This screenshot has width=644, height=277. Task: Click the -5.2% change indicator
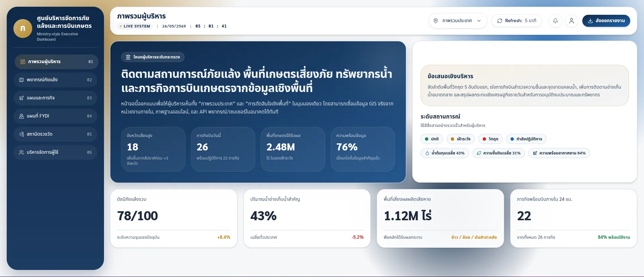click(x=358, y=237)
